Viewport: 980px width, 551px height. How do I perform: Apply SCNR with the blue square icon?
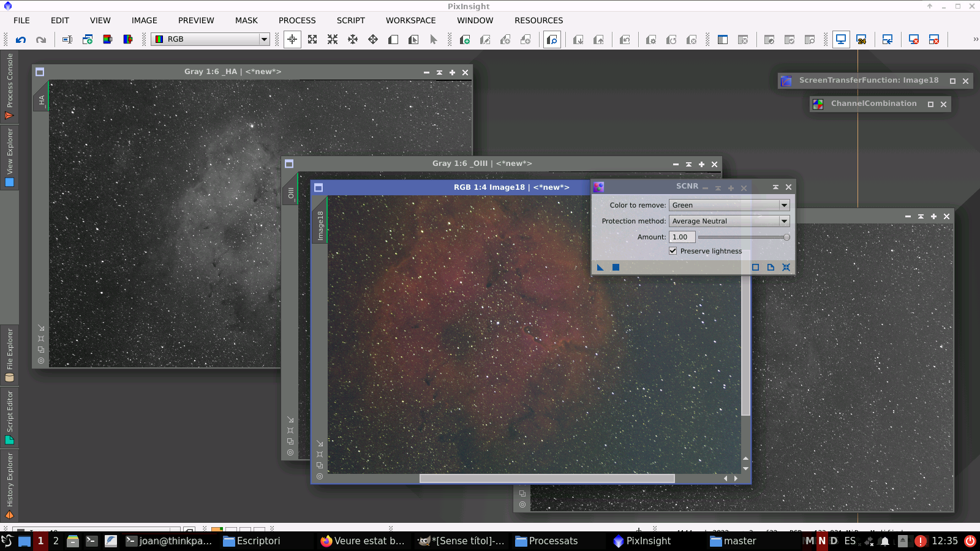coord(615,267)
